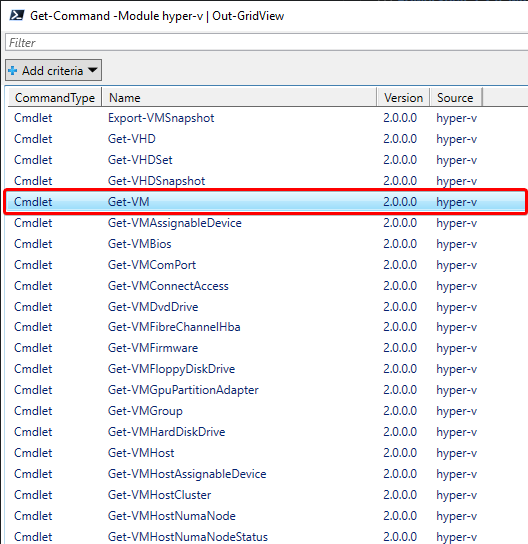528x544 pixels.
Task: Select the Get-VMDvdDrive row
Action: [266, 307]
